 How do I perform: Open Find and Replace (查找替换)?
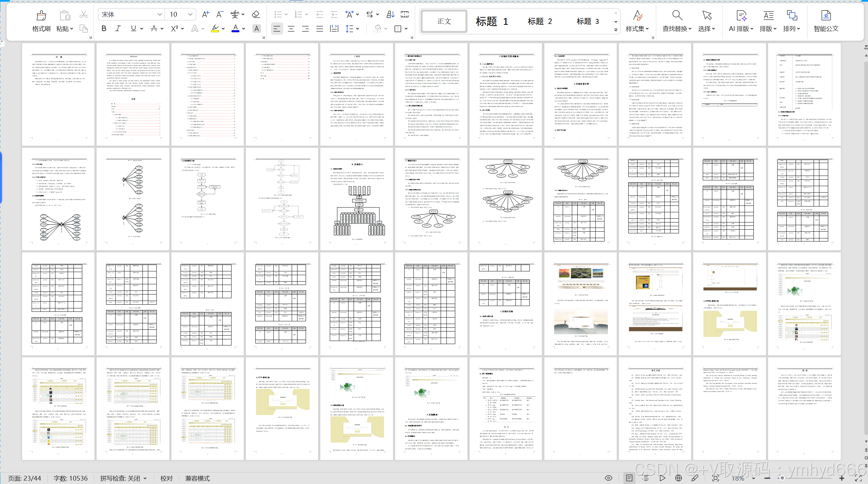pos(677,21)
